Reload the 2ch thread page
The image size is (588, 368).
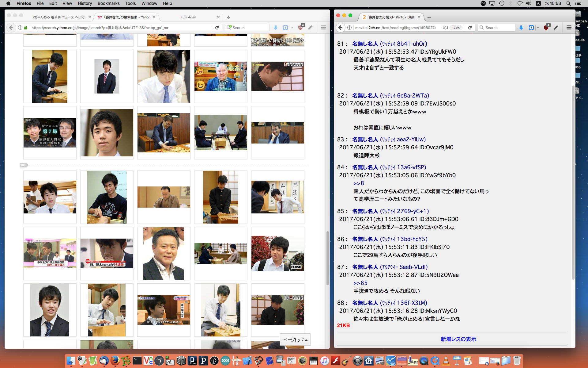(470, 28)
